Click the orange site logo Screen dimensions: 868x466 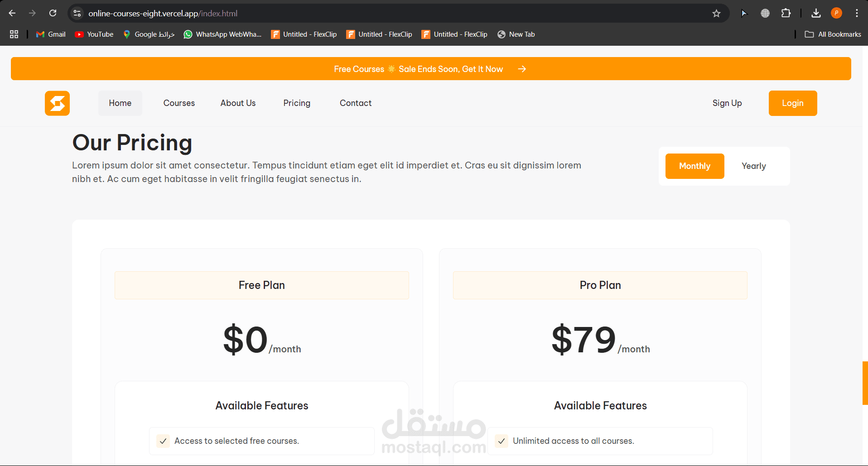tap(57, 103)
